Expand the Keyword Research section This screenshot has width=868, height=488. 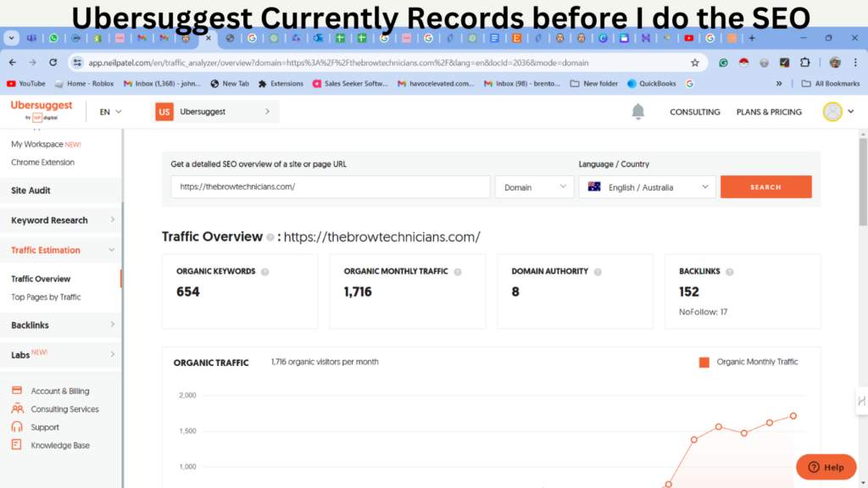[x=61, y=220]
